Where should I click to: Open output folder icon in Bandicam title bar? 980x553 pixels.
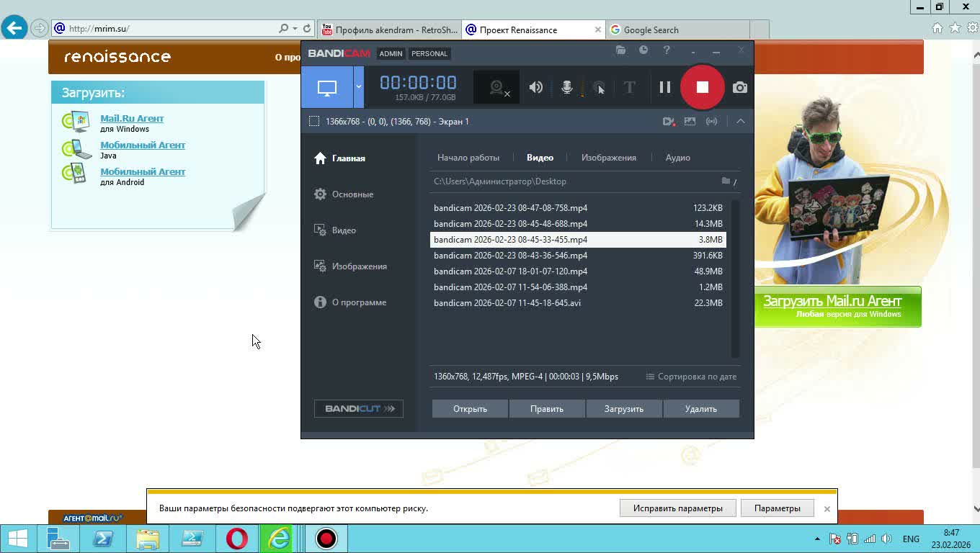click(x=620, y=50)
